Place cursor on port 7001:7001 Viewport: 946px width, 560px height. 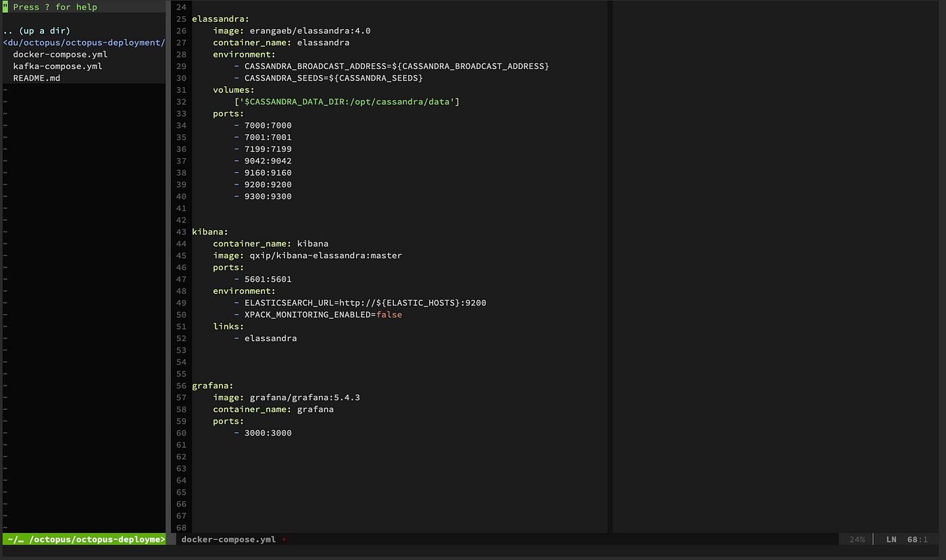click(268, 137)
